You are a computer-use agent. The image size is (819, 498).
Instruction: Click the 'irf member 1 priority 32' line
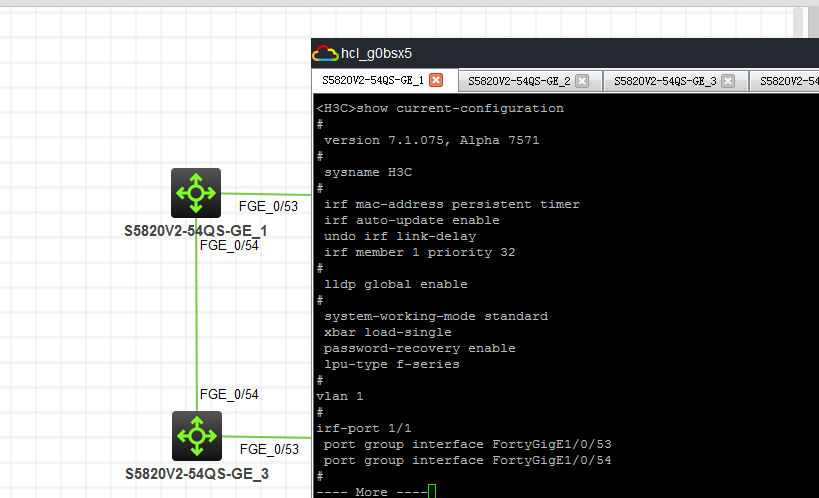tap(419, 252)
